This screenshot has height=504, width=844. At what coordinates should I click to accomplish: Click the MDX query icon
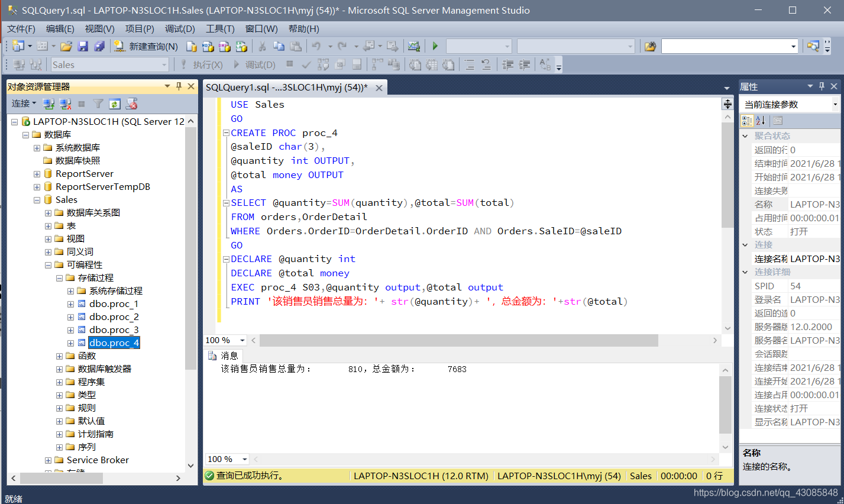(208, 46)
